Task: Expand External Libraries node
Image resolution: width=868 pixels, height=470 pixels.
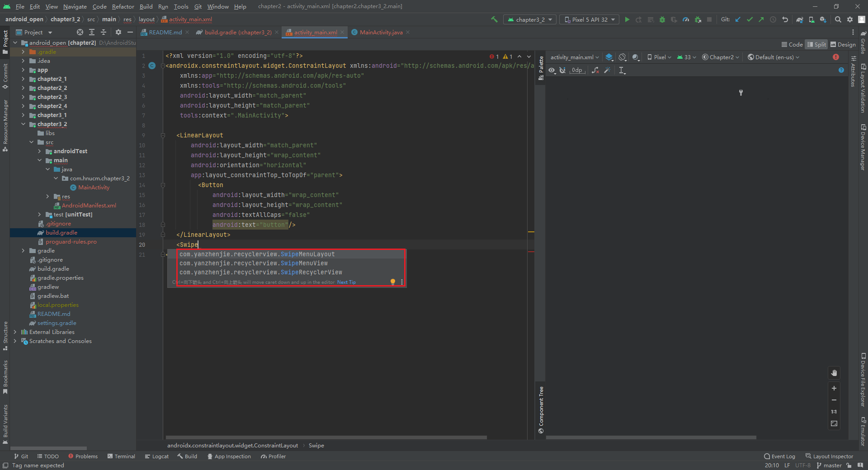Action: pyautogui.click(x=15, y=332)
